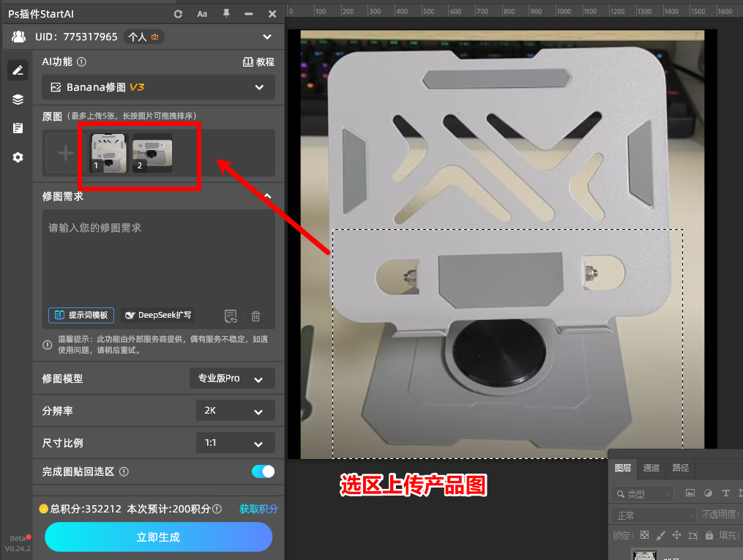Click the info icon next to AI功能
The height and width of the screenshot is (560, 743).
pyautogui.click(x=81, y=61)
